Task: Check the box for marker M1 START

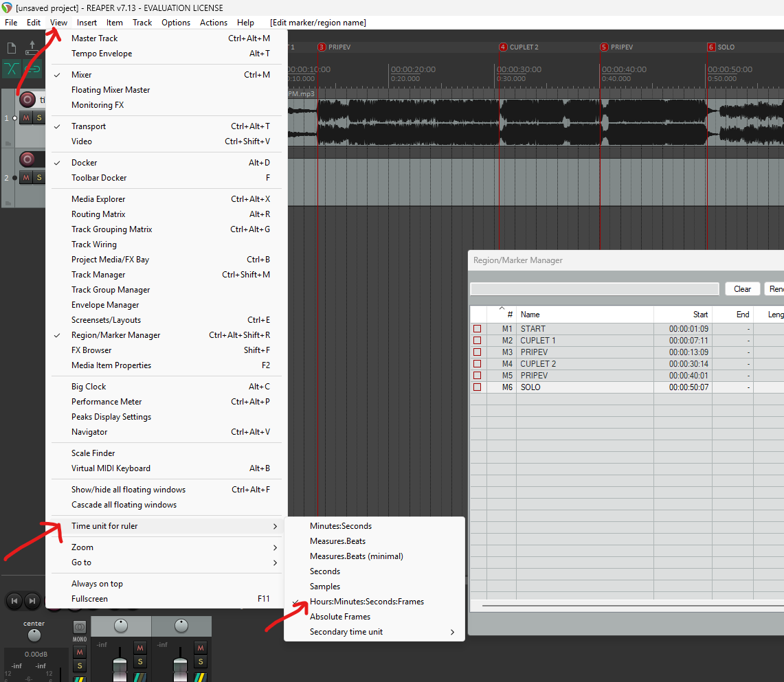Action: point(478,329)
